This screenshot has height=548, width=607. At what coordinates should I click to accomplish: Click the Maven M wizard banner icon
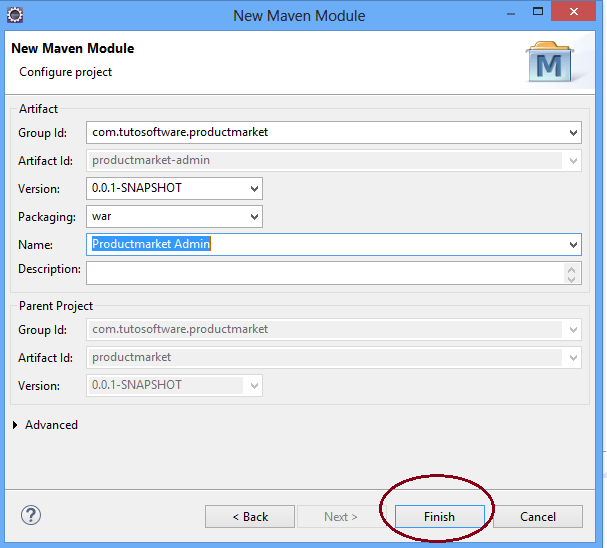[x=549, y=62]
